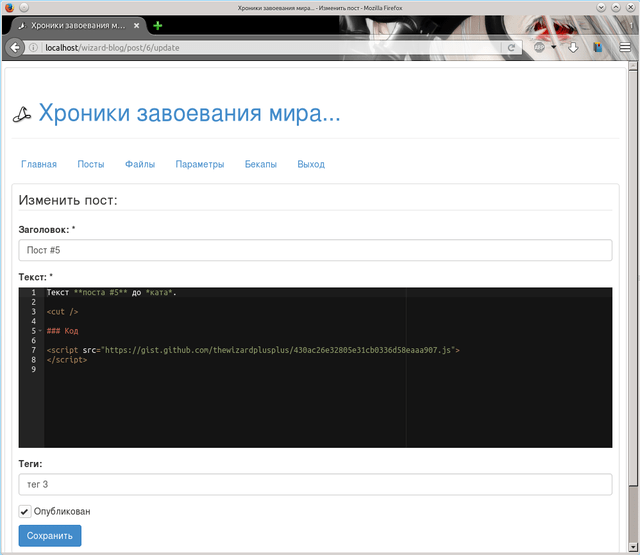Open Параметры in navigation
640x555 pixels.
pyautogui.click(x=200, y=164)
